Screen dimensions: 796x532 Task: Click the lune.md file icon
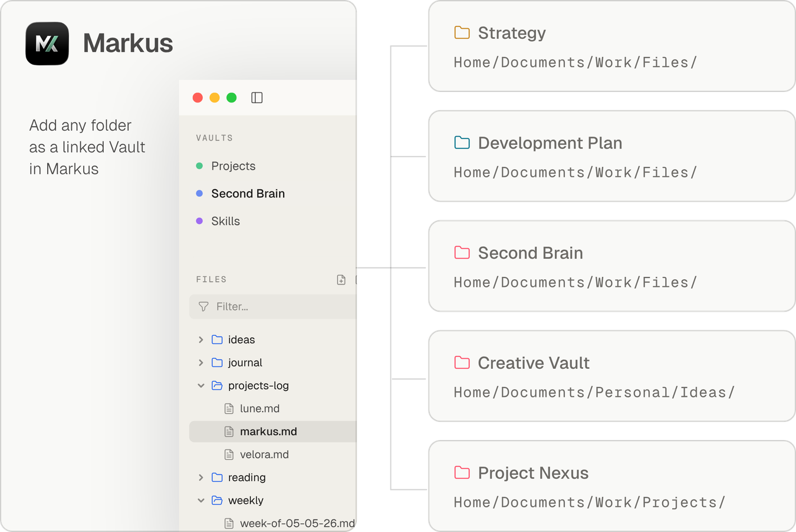point(229,408)
